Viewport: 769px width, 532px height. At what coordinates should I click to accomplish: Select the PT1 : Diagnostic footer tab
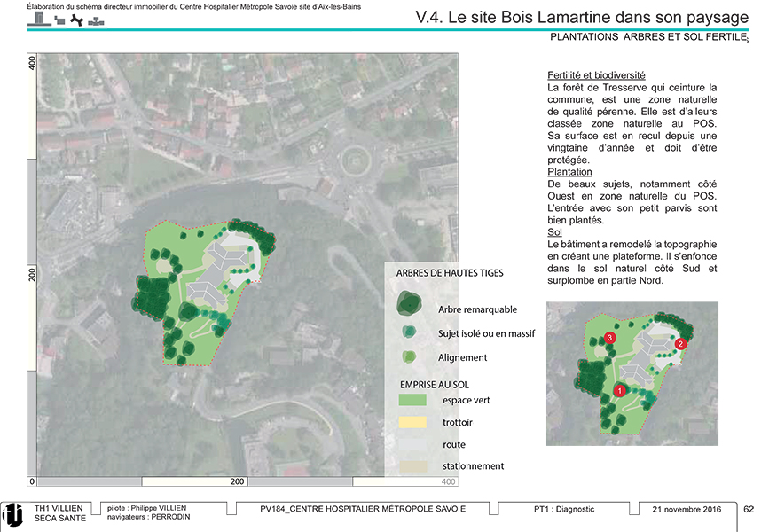coord(564,510)
